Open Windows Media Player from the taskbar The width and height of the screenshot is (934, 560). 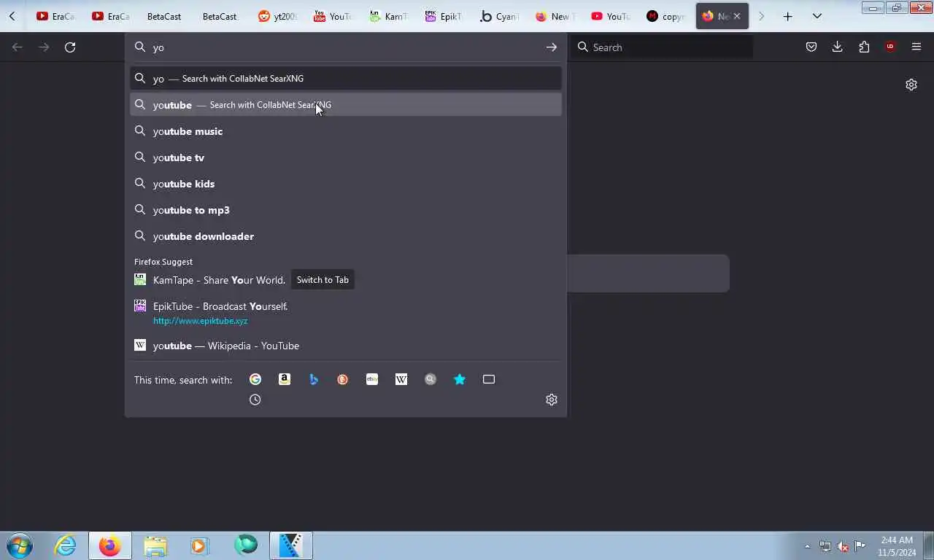click(x=199, y=545)
